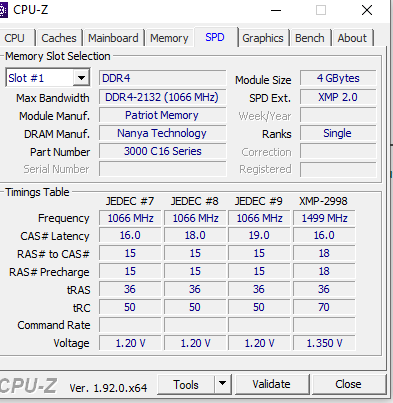Close the window with the X icon

point(367,10)
